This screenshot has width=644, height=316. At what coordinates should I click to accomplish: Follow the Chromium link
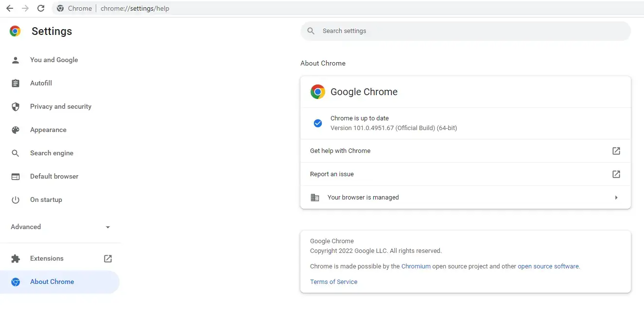tap(416, 266)
